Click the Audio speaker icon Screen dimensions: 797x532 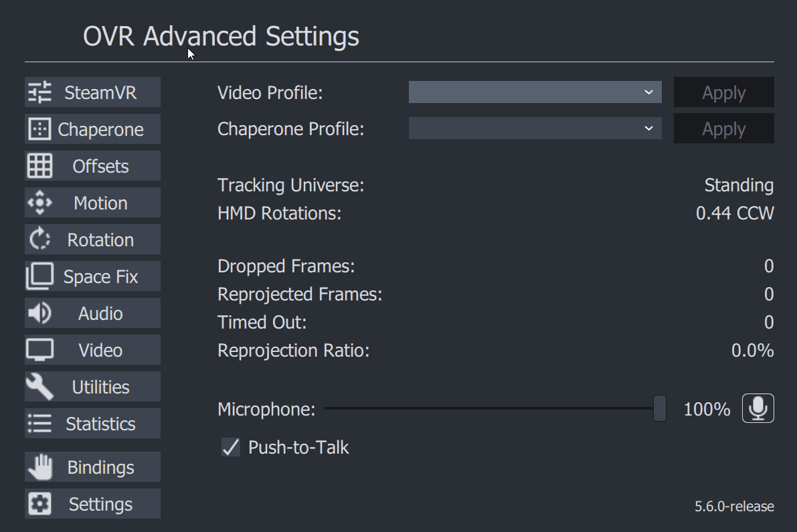click(39, 313)
